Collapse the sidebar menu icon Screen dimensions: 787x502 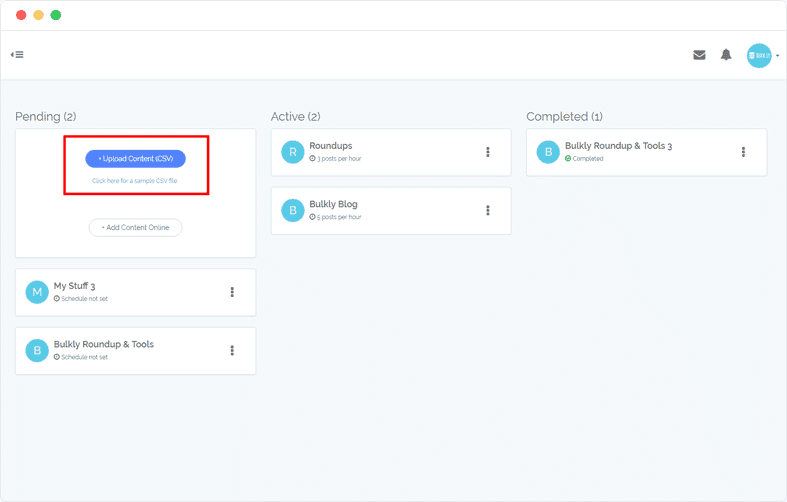pyautogui.click(x=17, y=55)
